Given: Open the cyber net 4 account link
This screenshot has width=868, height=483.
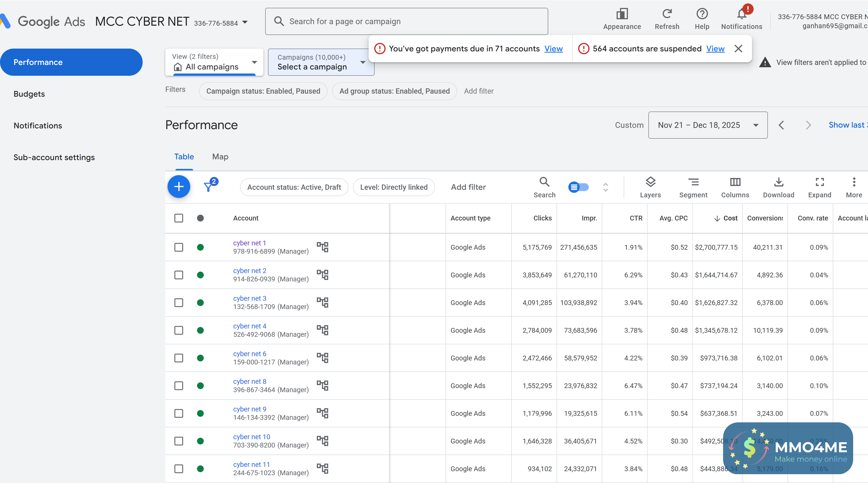Looking at the screenshot, I should coord(249,326).
